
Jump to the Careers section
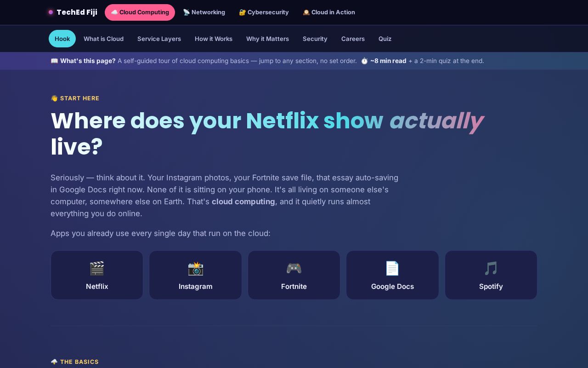[353, 39]
